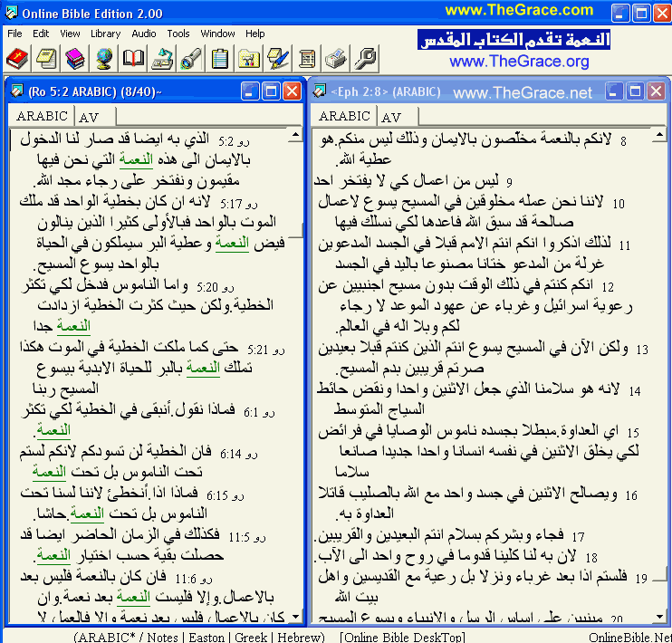Image resolution: width=672 pixels, height=643 pixels.
Task: Click Notes in the status bar
Action: click(x=162, y=637)
